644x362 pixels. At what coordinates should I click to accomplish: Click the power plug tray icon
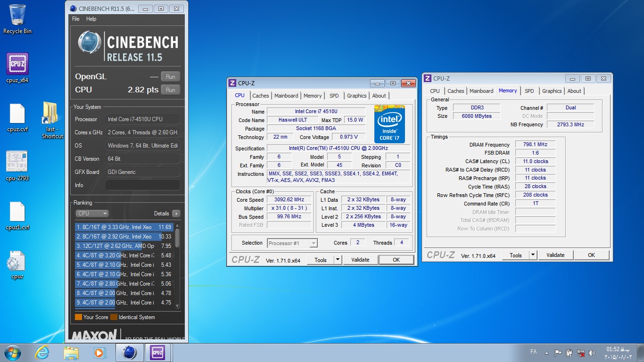569,353
